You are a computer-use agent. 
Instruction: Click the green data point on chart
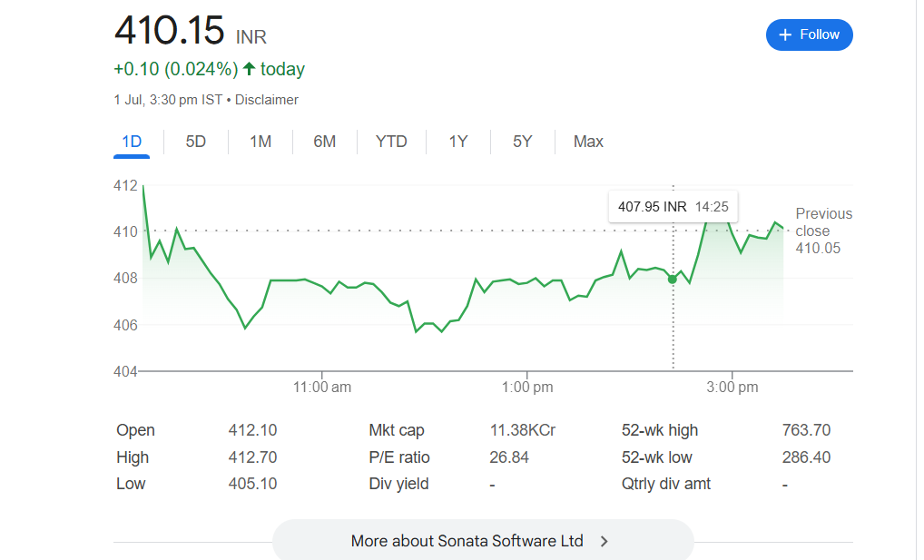click(x=673, y=279)
